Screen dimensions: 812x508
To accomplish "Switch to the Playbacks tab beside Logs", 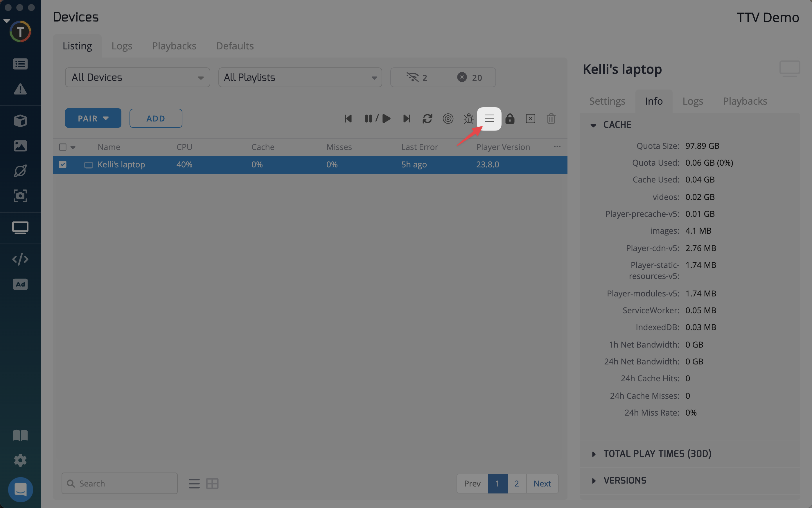I will coord(174,46).
